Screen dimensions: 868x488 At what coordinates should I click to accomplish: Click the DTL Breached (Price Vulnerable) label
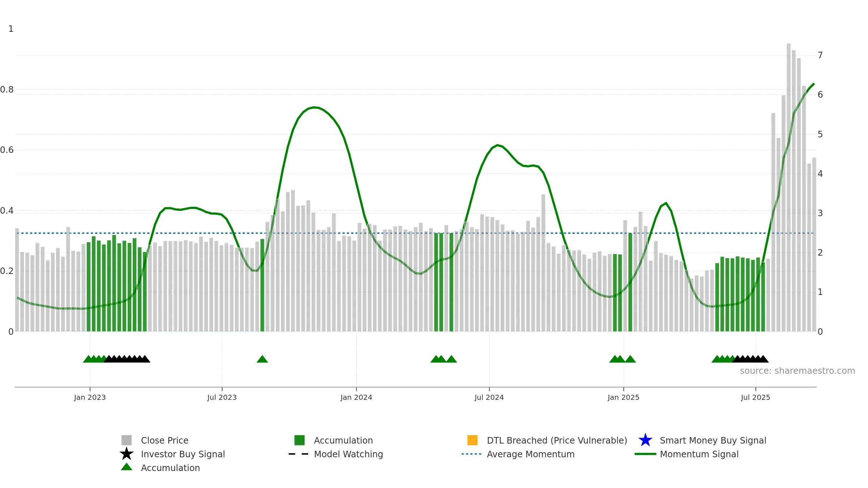[x=557, y=440]
